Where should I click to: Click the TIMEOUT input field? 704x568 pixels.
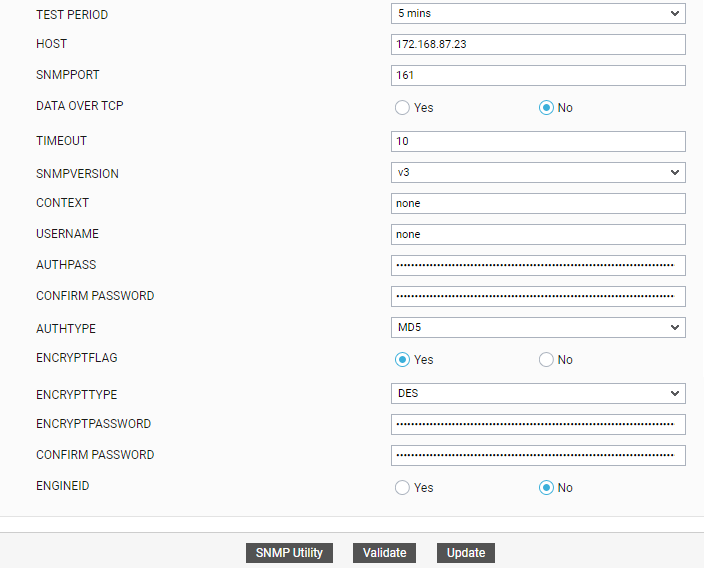(x=538, y=142)
